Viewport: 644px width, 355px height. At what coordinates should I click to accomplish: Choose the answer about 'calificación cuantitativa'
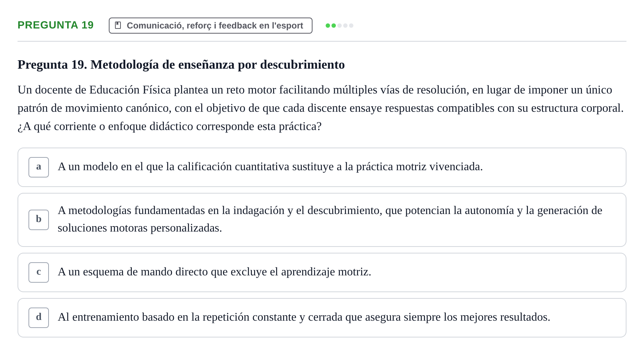(x=322, y=167)
